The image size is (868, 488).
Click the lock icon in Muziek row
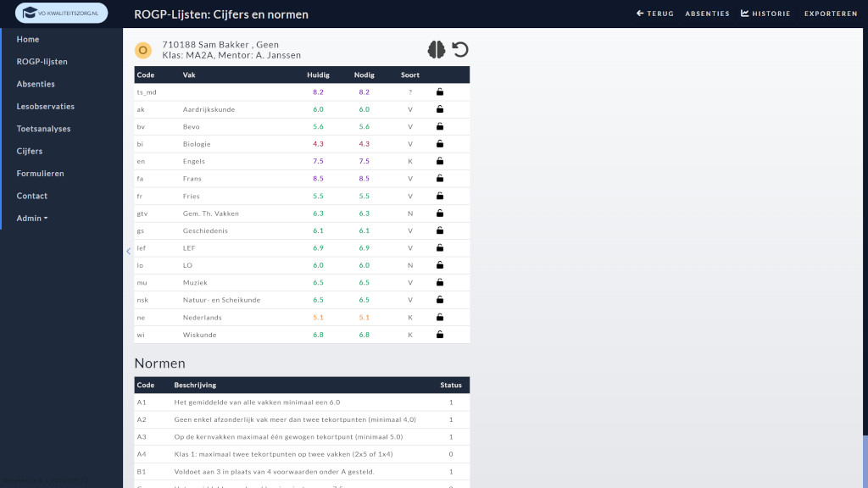(440, 283)
